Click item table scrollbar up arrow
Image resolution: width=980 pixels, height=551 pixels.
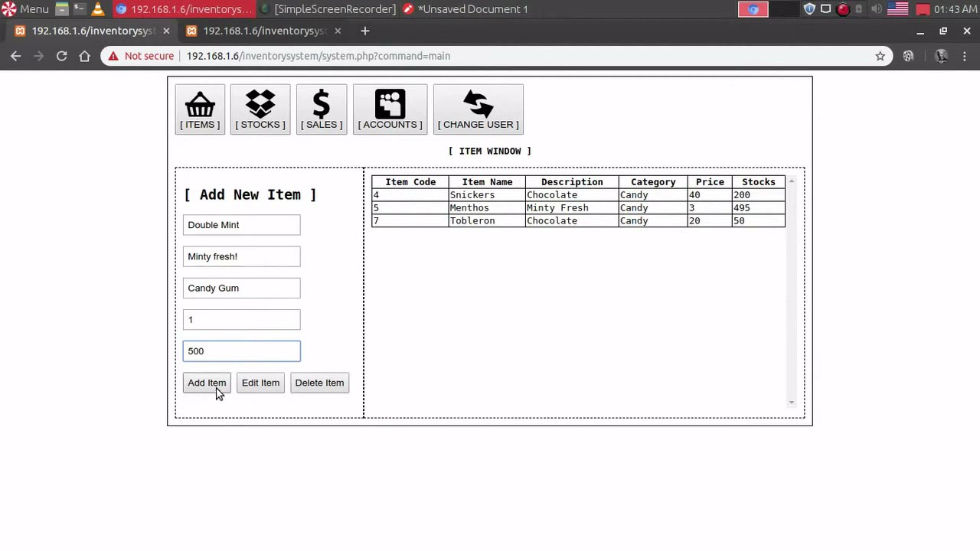point(792,181)
